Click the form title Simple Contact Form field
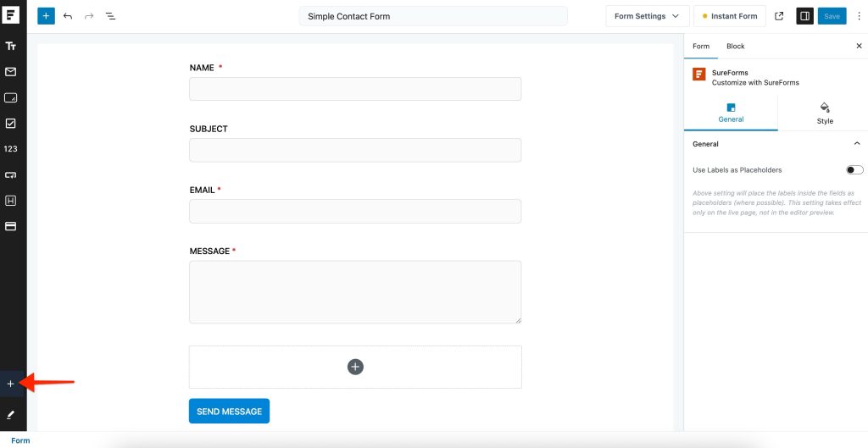The width and height of the screenshot is (868, 448). (433, 16)
